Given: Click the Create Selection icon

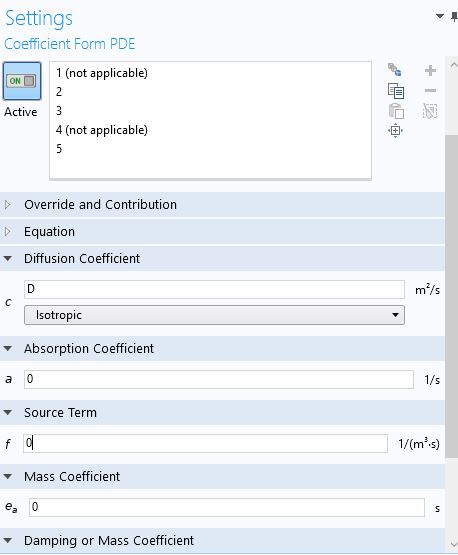Looking at the screenshot, I should click(395, 70).
